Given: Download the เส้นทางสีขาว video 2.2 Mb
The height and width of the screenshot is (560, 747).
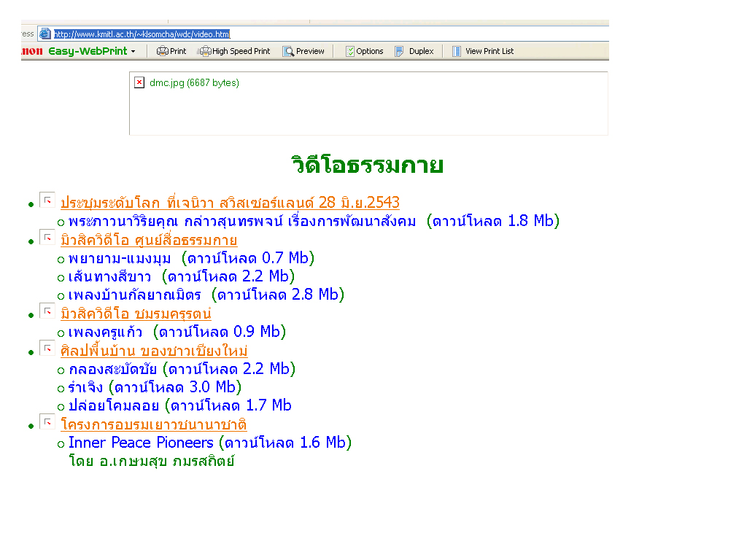Looking at the screenshot, I should [x=228, y=276].
